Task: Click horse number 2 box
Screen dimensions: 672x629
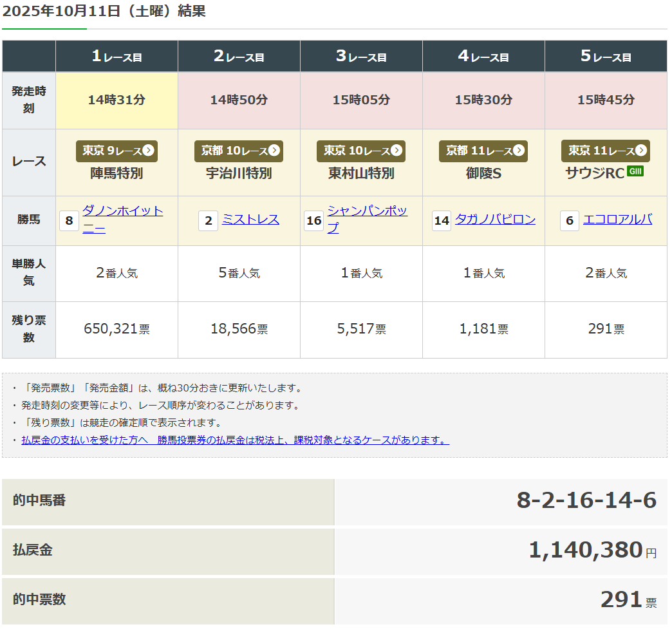Action: [x=209, y=221]
